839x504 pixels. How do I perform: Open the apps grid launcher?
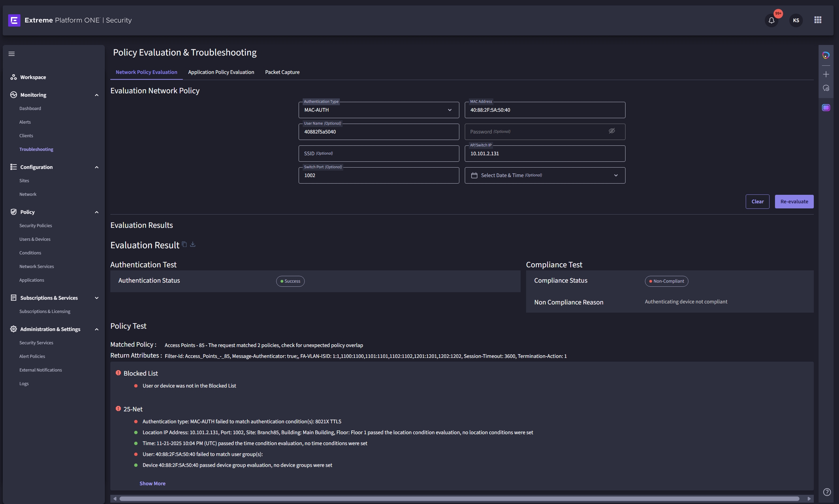pyautogui.click(x=818, y=20)
